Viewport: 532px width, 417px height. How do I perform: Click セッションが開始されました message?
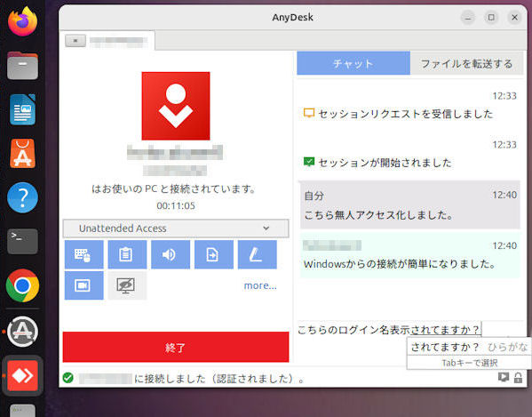tap(385, 163)
